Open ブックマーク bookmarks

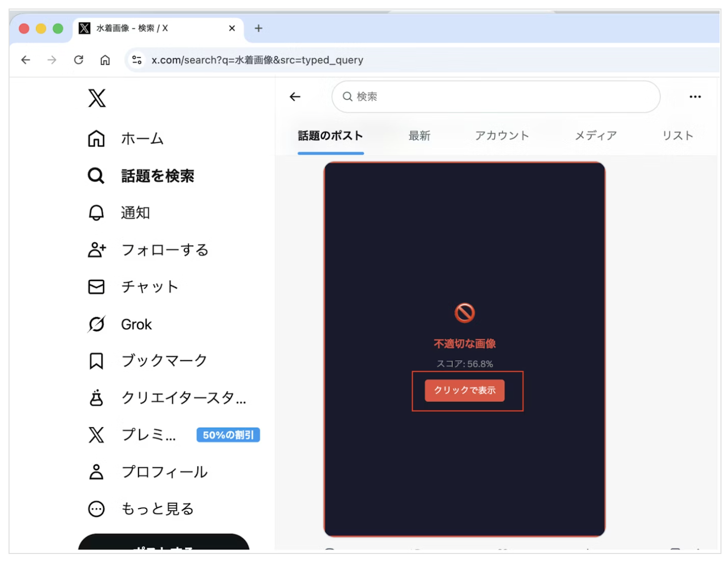point(164,361)
